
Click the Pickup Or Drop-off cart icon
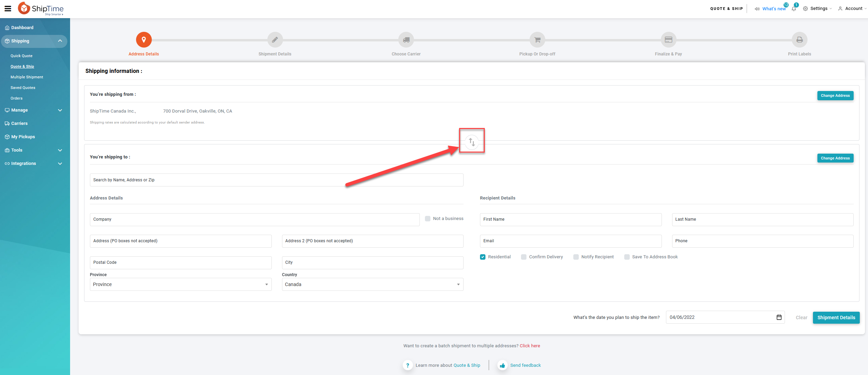(537, 40)
